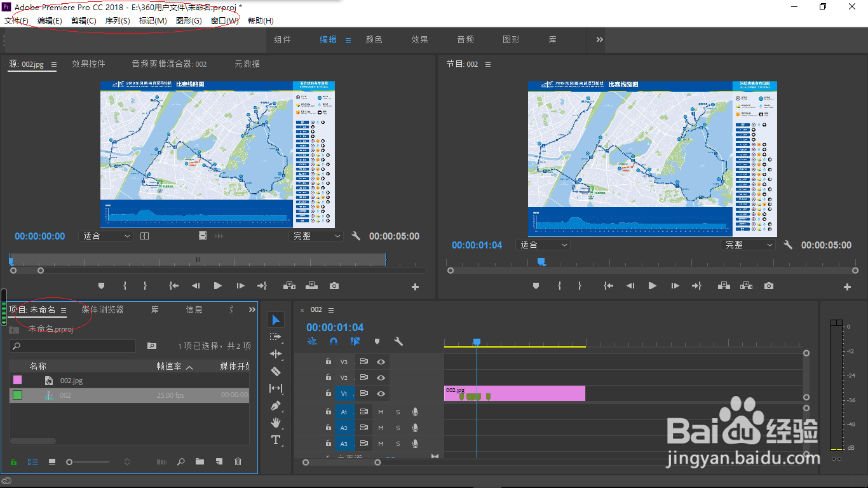The height and width of the screenshot is (488, 868).
Task: Click 002.jpg clip on V1 timeline
Action: [514, 393]
